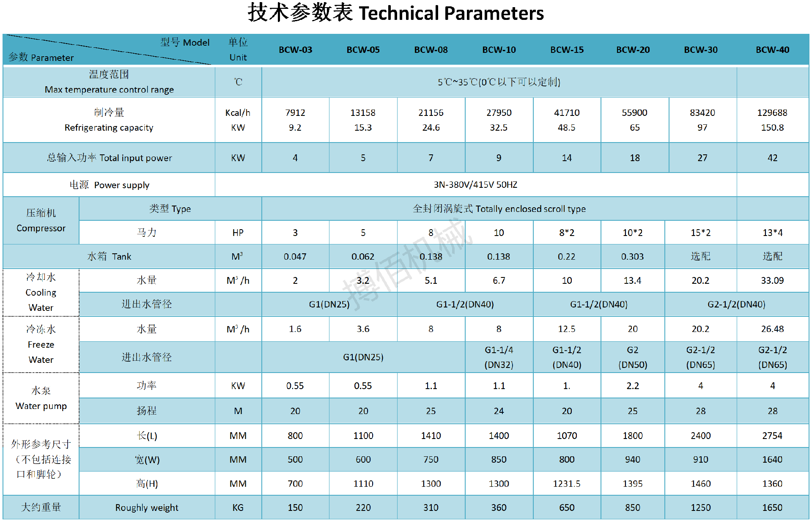812x524 pixels.
Task: Select the BCW-15 column header
Action: tap(567, 50)
